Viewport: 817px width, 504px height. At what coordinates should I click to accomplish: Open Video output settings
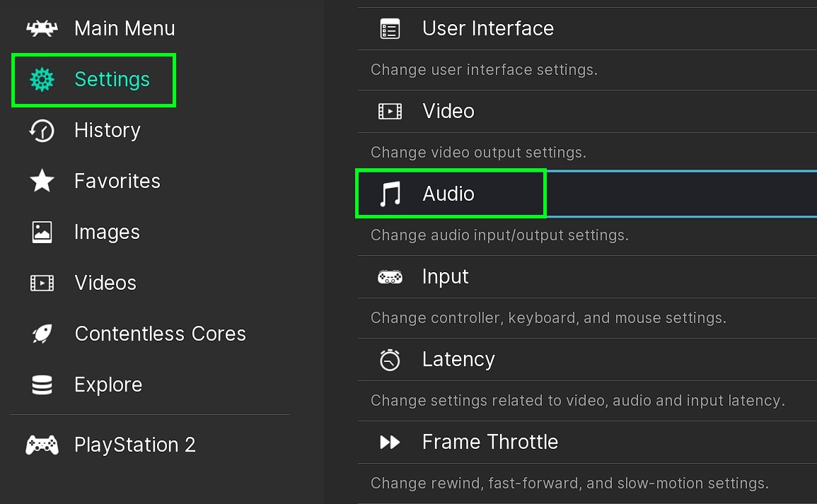coord(448,111)
